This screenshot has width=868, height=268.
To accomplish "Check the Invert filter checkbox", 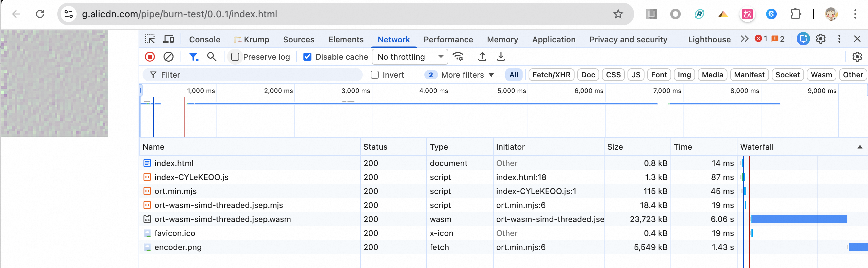I will [x=375, y=75].
